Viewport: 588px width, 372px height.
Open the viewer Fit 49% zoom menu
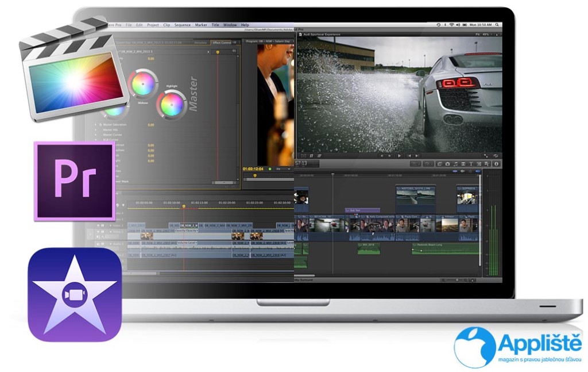[x=482, y=34]
